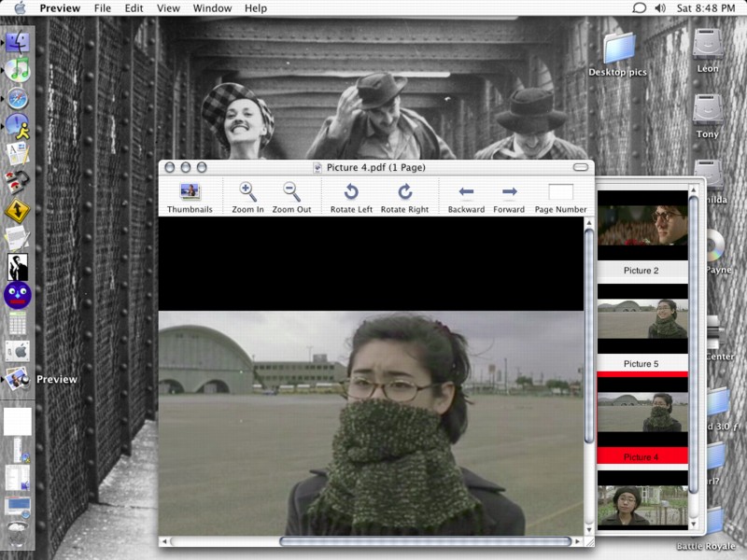Open the Apple menu
Screen dimensions: 747x560
click(x=20, y=8)
